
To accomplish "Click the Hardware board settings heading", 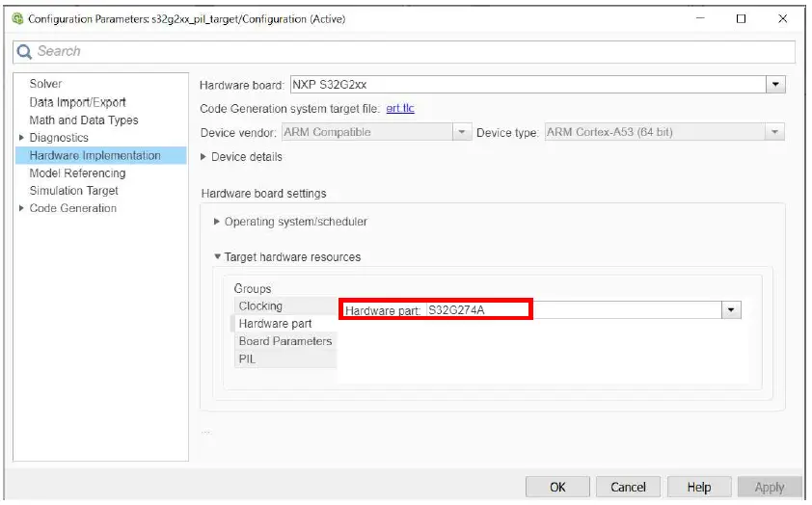I will point(263,194).
